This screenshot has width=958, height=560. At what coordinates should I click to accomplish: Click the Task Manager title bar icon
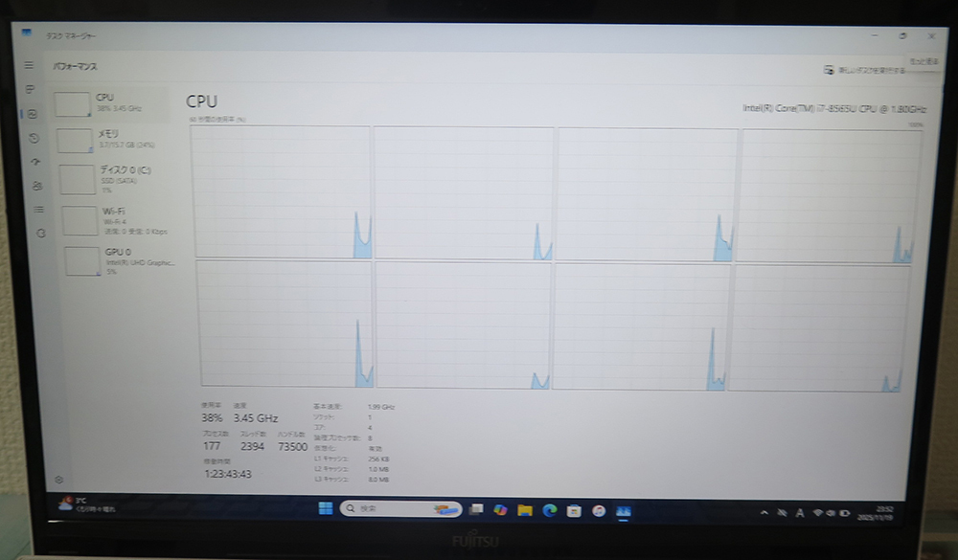click(x=26, y=33)
